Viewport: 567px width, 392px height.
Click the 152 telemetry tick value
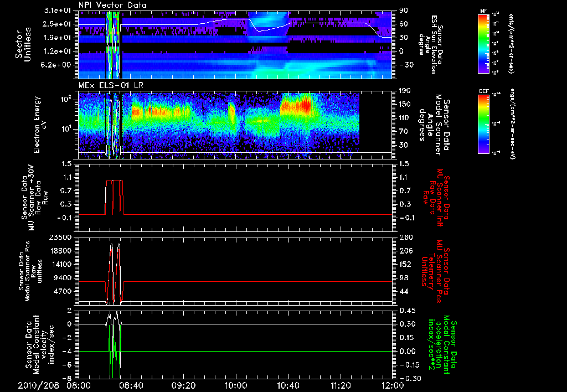pyautogui.click(x=405, y=264)
